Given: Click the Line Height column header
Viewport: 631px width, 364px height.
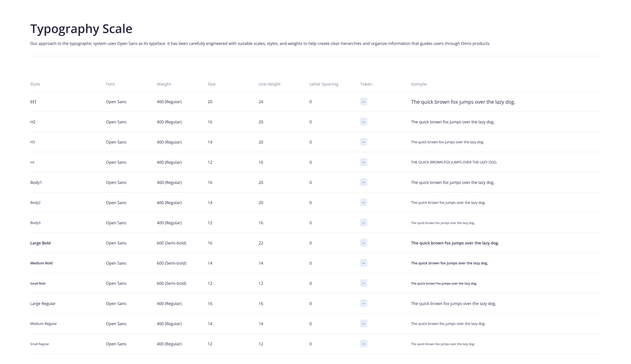Looking at the screenshot, I should coord(269,84).
